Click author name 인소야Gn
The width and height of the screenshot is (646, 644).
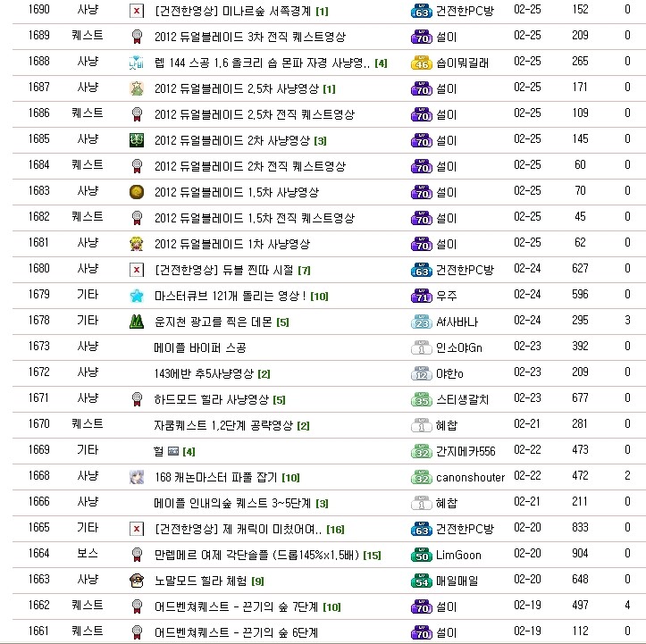point(459,347)
